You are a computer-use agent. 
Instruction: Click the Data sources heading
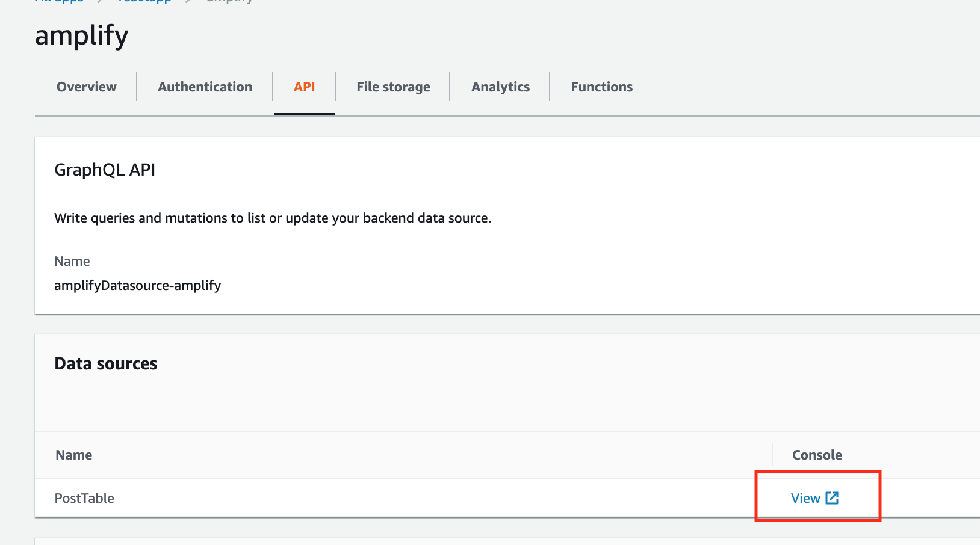106,363
